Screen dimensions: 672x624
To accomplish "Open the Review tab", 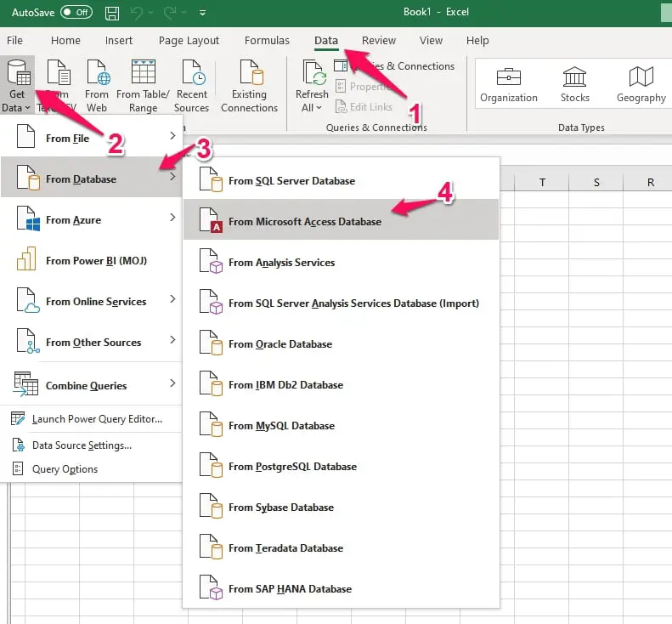I will (x=379, y=40).
